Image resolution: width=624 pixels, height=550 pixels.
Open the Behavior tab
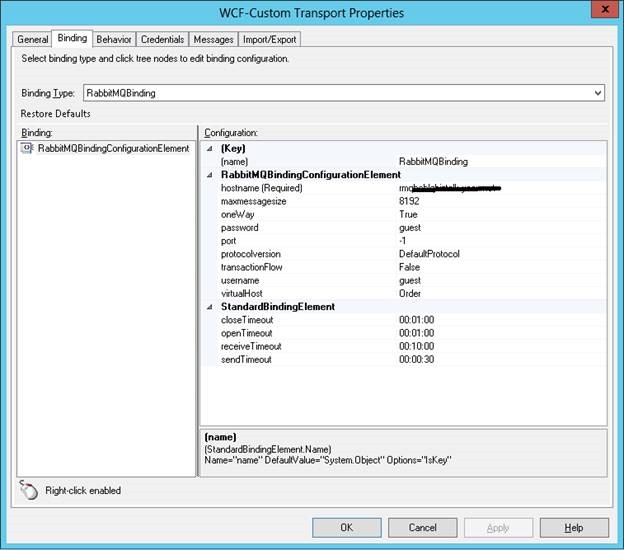(x=114, y=39)
